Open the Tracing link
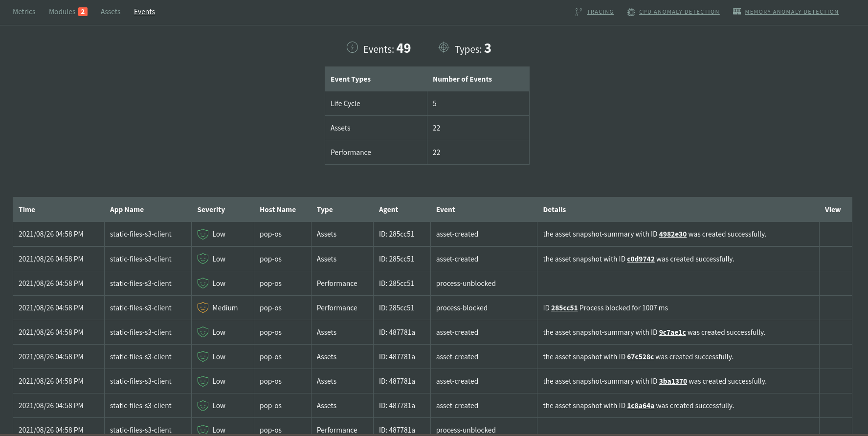Viewport: 868px width, 436px height. pos(600,12)
